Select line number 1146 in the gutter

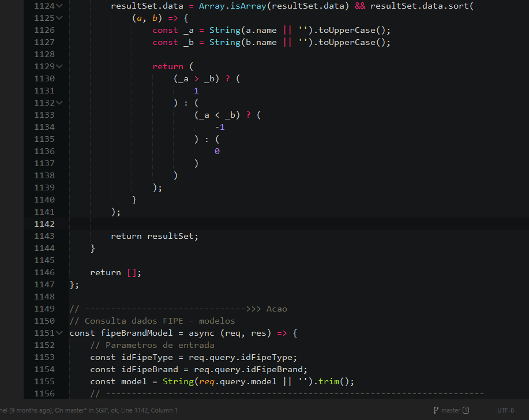click(x=44, y=272)
